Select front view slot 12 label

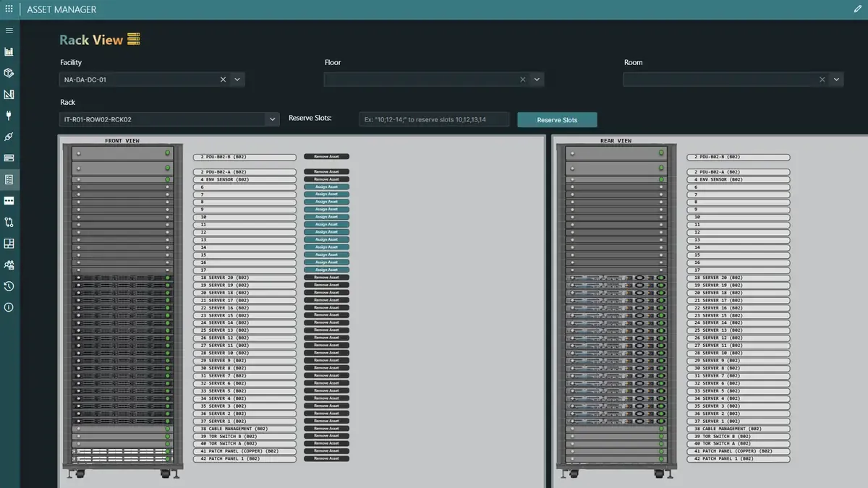point(244,232)
